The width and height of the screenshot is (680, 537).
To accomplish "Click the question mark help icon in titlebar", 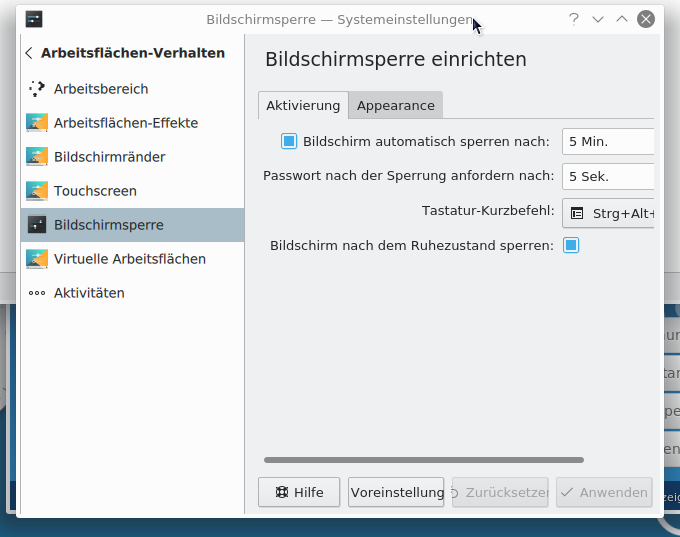I will tap(574, 19).
